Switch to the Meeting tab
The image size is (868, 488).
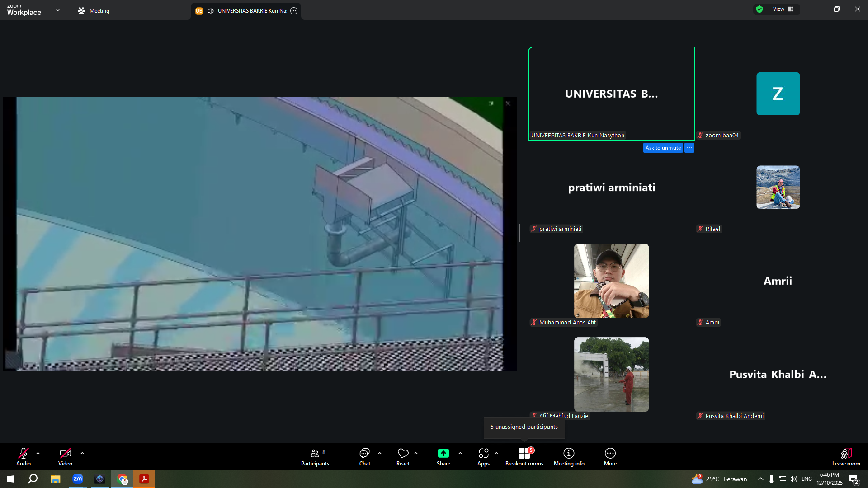[x=94, y=11]
